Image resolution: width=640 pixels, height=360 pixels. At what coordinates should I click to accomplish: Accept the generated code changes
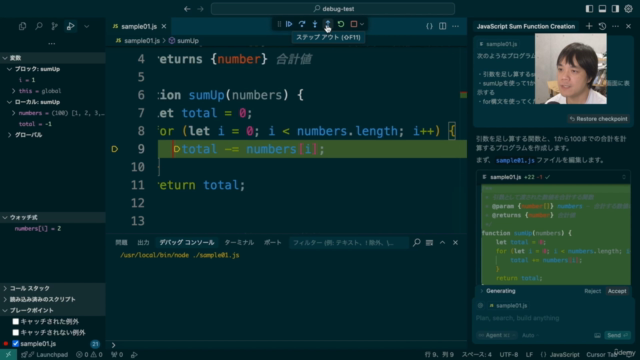pyautogui.click(x=617, y=291)
